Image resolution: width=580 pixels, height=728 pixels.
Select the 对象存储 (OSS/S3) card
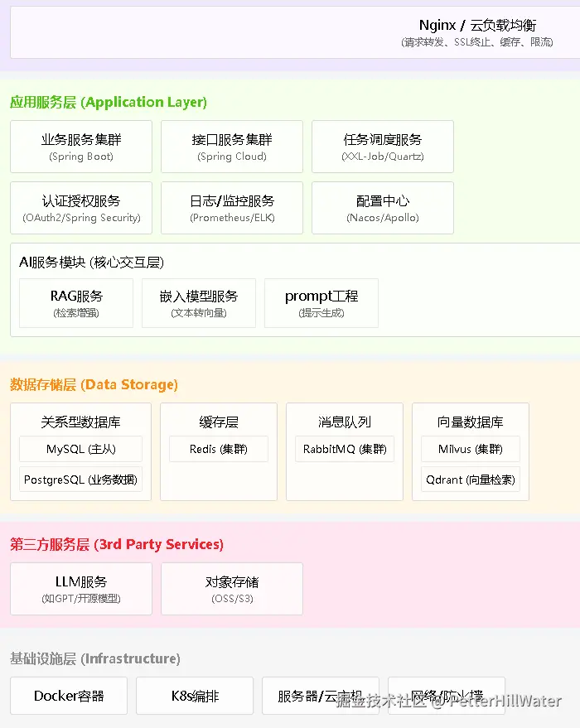click(x=232, y=589)
